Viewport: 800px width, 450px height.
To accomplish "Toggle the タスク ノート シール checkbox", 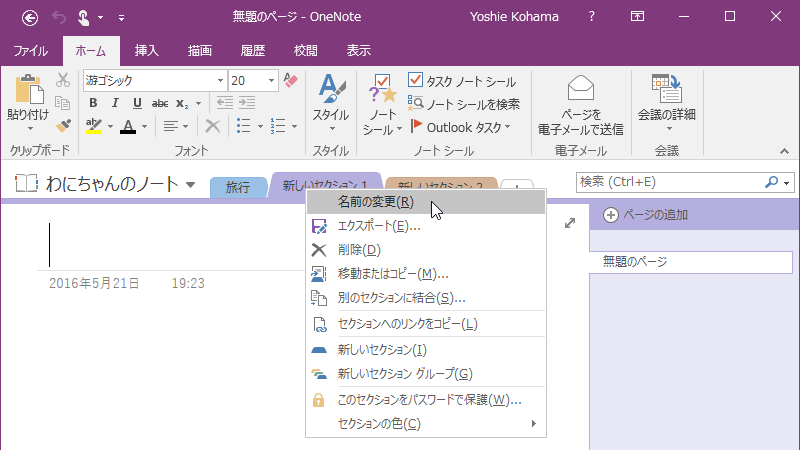I will pyautogui.click(x=416, y=80).
